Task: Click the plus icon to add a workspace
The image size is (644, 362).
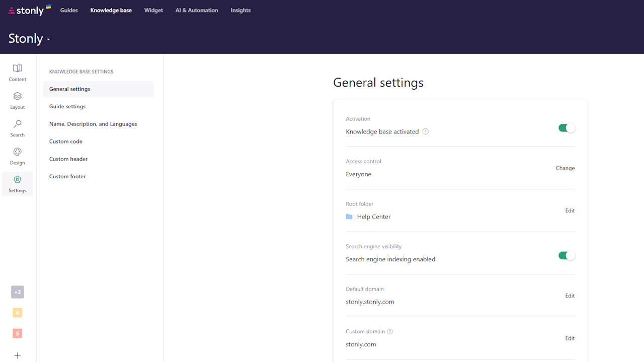Action: (17, 355)
